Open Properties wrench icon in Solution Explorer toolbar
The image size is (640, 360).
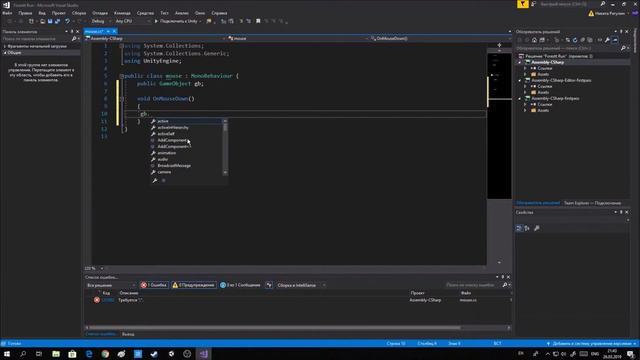click(x=607, y=40)
